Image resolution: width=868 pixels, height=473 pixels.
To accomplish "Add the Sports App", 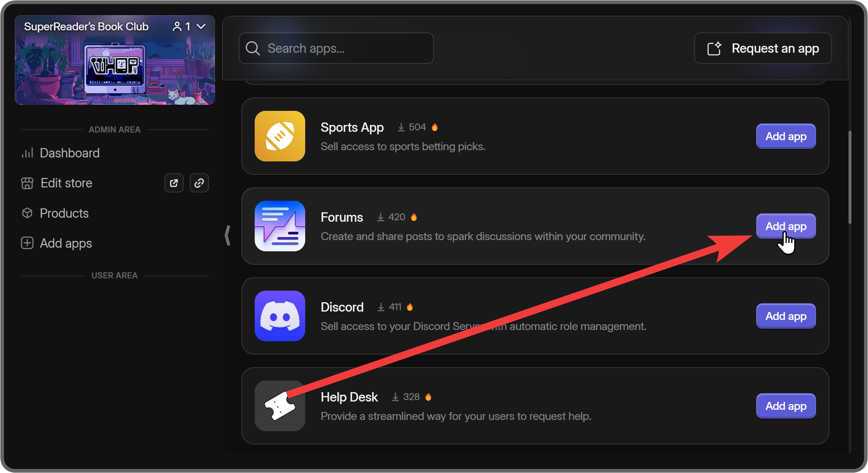I will [x=786, y=136].
